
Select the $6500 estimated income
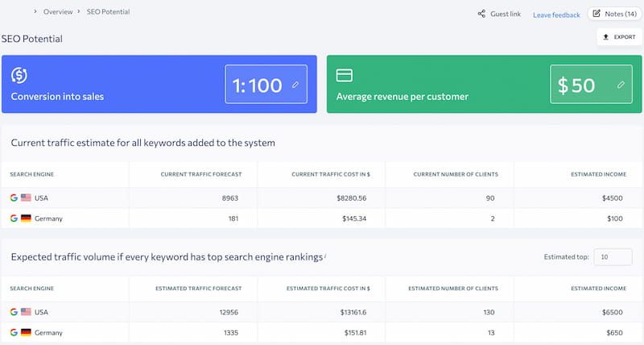[613, 313]
